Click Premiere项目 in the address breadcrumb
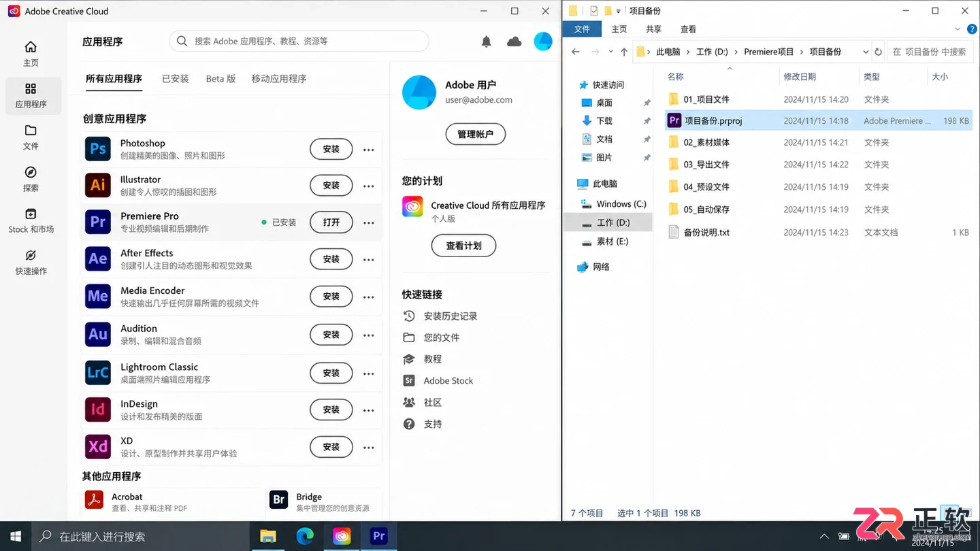Viewport: 980px width, 551px height. tap(768, 52)
